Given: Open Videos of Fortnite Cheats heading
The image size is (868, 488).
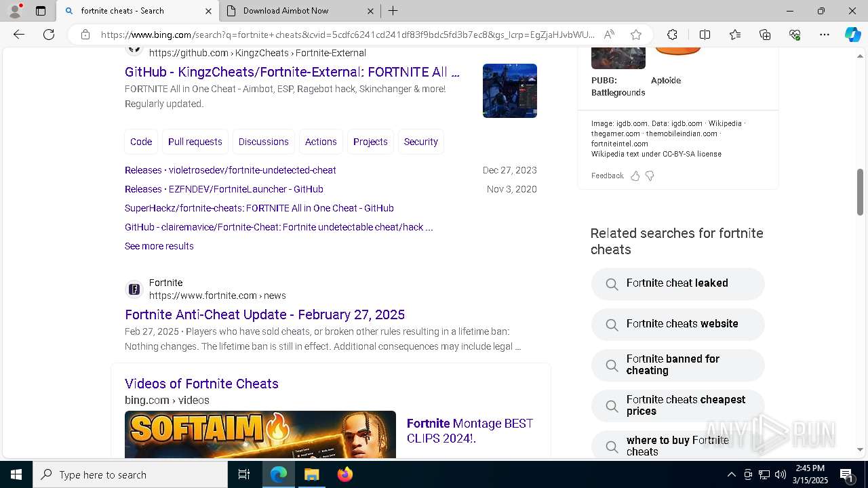Looking at the screenshot, I should (201, 384).
